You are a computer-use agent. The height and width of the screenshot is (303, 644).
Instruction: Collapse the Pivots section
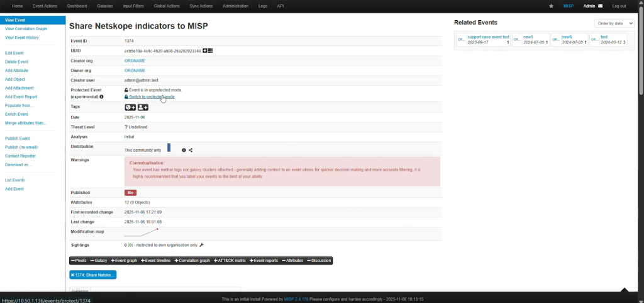pyautogui.click(x=79, y=261)
